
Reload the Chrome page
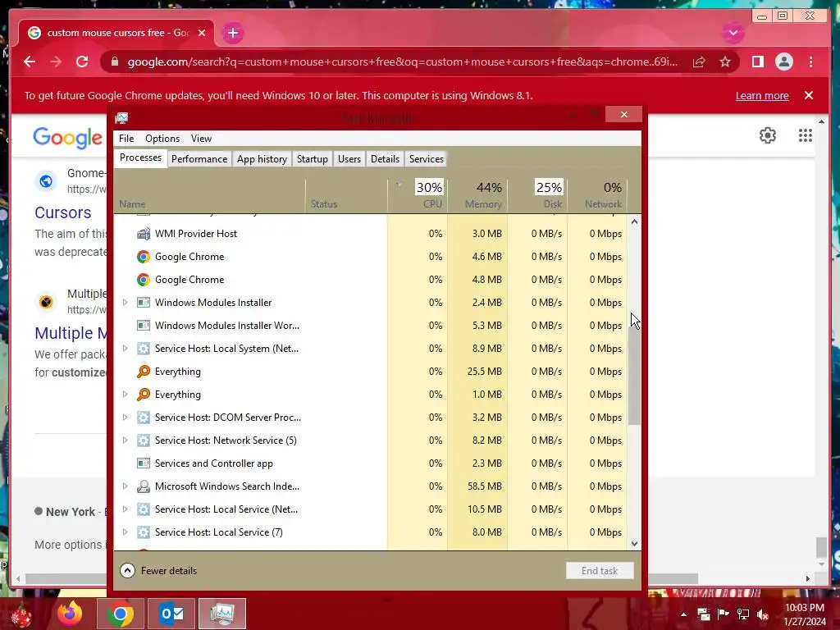pos(82,62)
